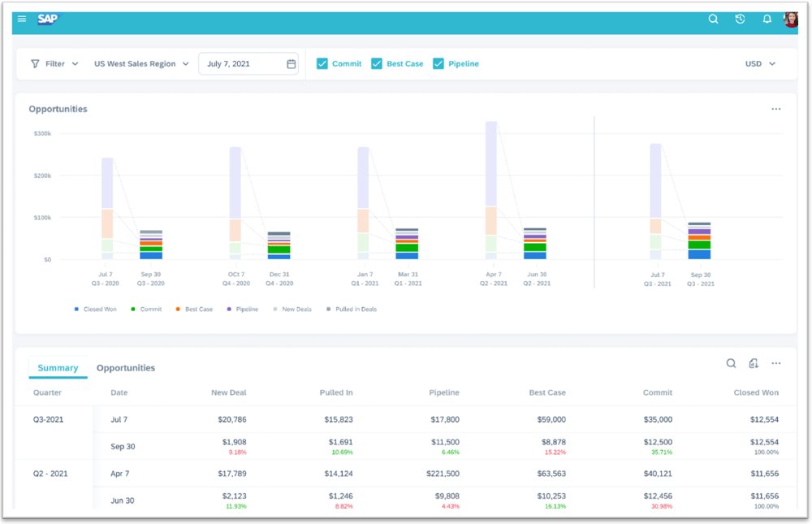
Task: Click the Closed Won legend swatch
Action: (x=76, y=310)
